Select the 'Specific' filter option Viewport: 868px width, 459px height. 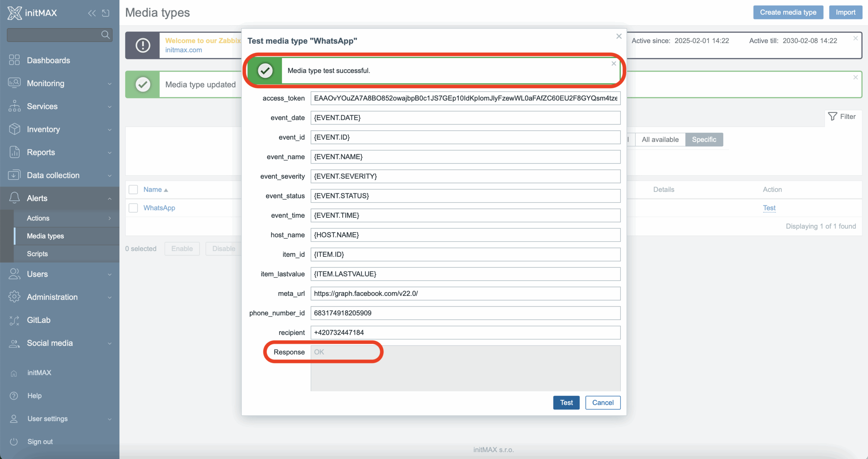[704, 139]
